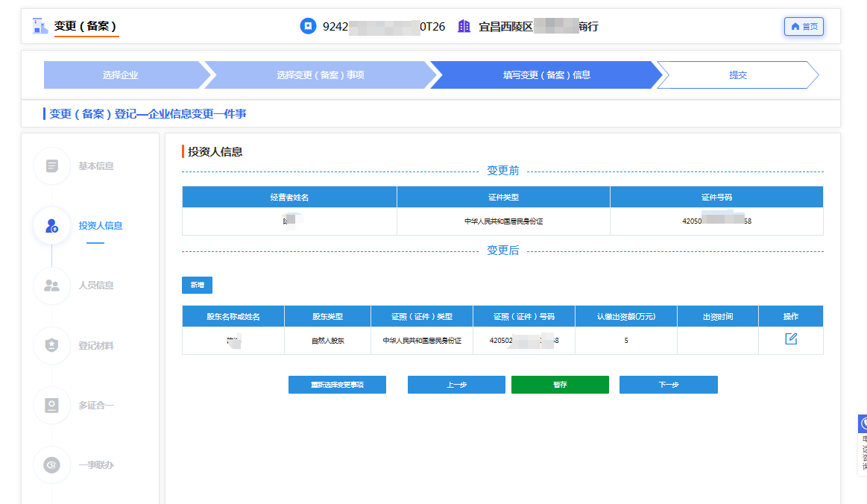867x504 pixels.
Task: Click the 新增 button to add shareholder
Action: pyautogui.click(x=197, y=285)
